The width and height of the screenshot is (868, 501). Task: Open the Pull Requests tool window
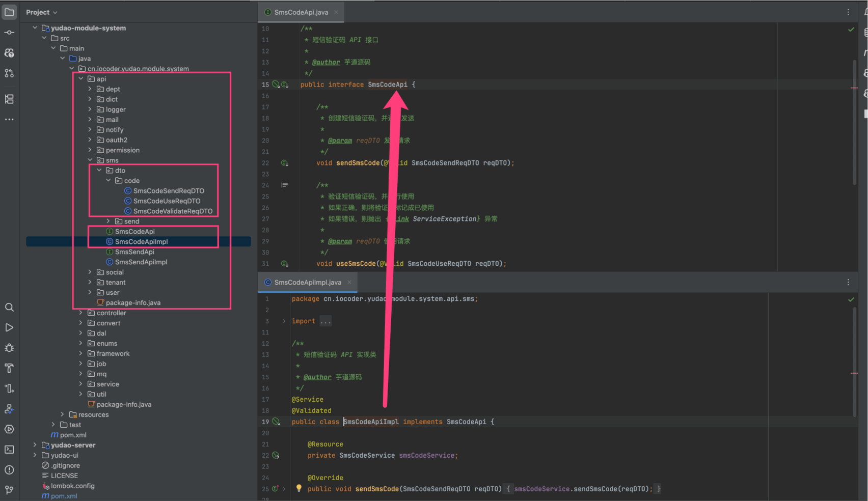9,73
